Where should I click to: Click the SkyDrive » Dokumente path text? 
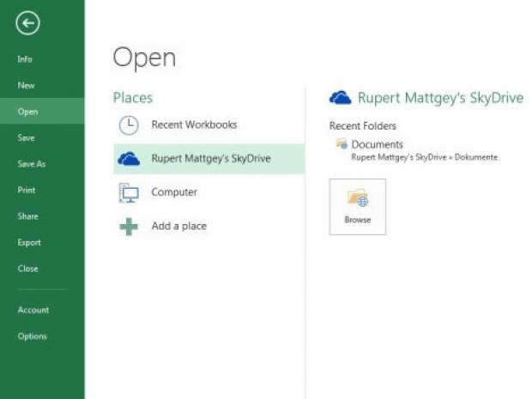click(425, 157)
